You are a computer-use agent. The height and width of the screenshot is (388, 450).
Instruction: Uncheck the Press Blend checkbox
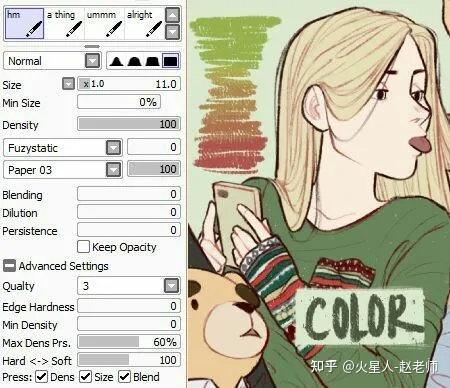pyautogui.click(x=124, y=377)
